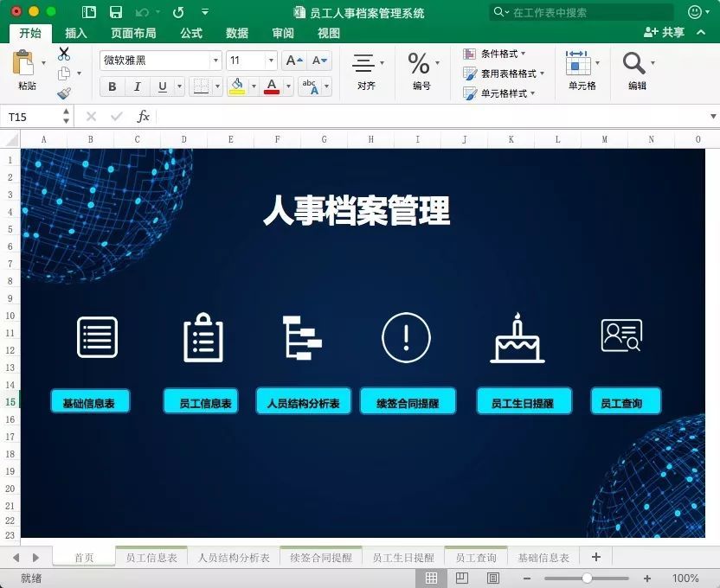Image resolution: width=720 pixels, height=588 pixels.
Task: Open the 员工信息表 sheet tab
Action: tap(152, 557)
